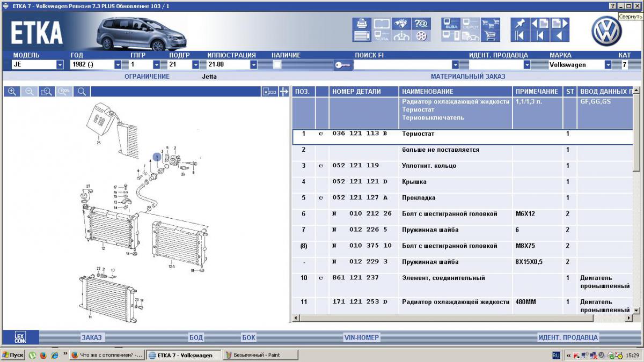Click the printer icon in the toolbar

pyautogui.click(x=362, y=24)
